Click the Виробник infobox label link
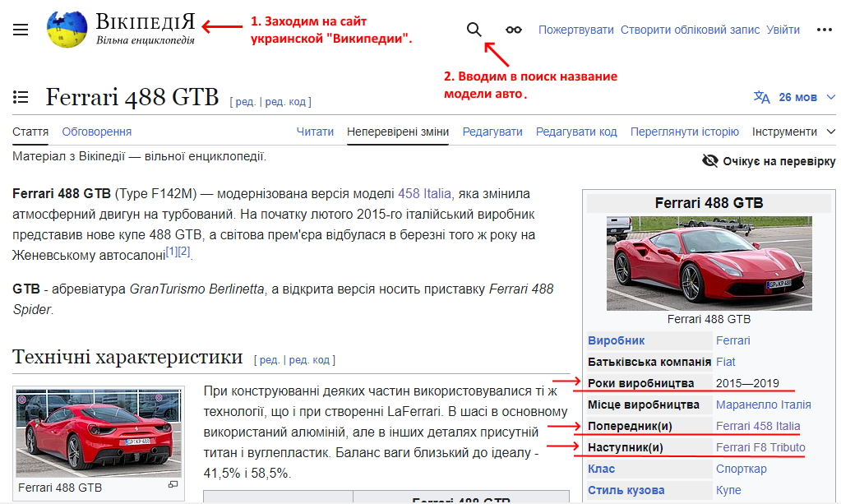Viewport: 841px width, 504px height. pyautogui.click(x=617, y=340)
